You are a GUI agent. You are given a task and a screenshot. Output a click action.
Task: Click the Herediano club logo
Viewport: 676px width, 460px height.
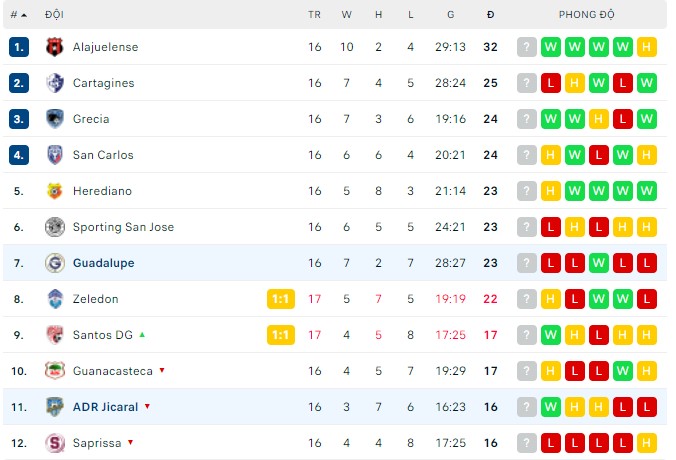[x=55, y=191]
